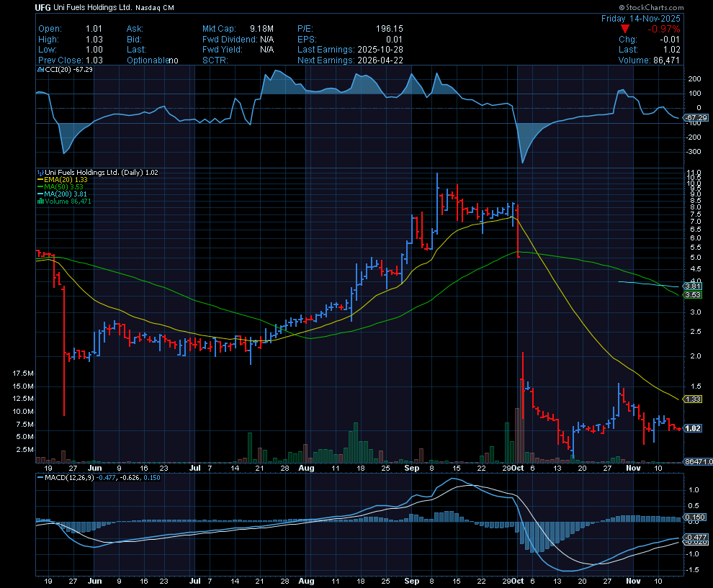Click the 1.33 EMA value tag on axis
The height and width of the screenshot is (588, 713).
pos(693,399)
